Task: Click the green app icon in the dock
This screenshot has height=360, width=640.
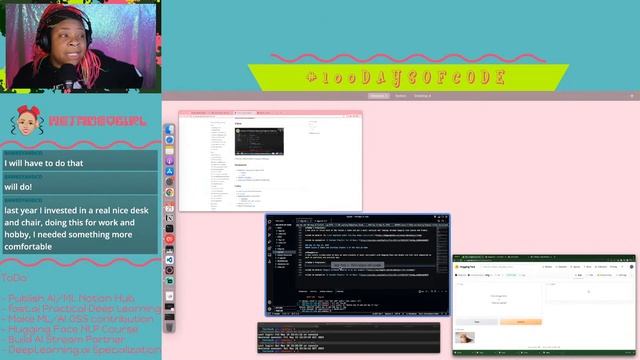Action: point(169,281)
